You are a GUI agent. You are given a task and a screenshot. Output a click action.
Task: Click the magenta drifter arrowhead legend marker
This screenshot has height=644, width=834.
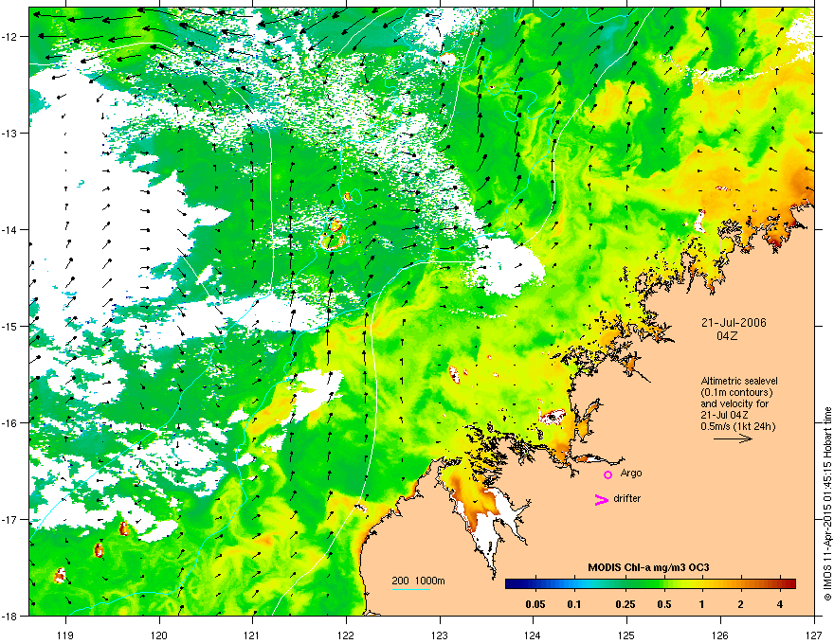click(x=602, y=499)
